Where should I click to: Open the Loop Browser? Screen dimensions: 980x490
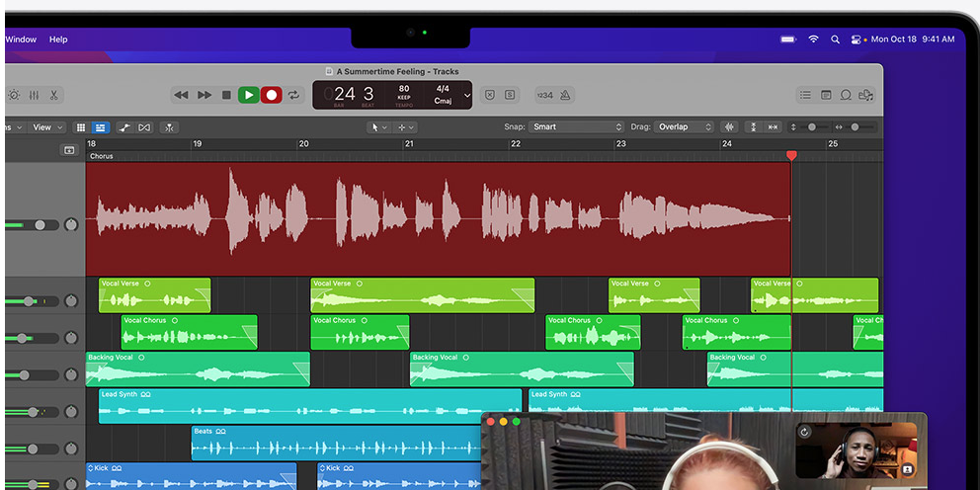[x=846, y=95]
